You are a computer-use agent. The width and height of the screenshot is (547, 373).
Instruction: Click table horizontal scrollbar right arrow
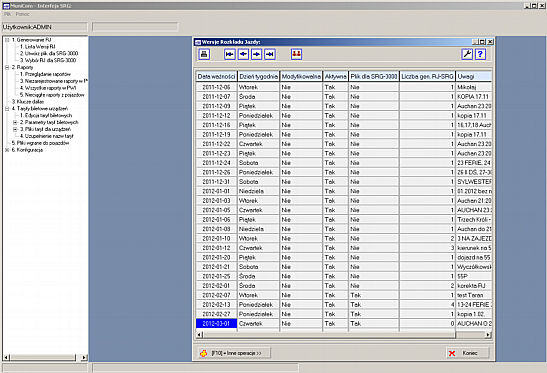[x=488, y=335]
